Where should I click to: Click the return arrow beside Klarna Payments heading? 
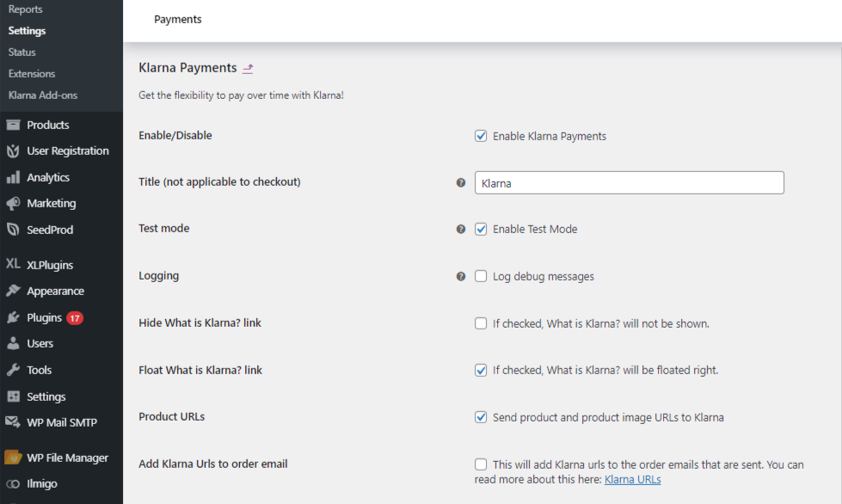tap(248, 69)
